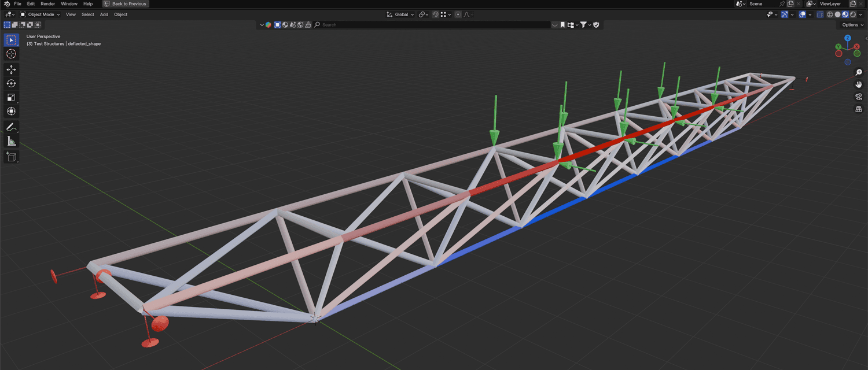Switch to camera view using the sidebar icon
This screenshot has height=370, width=868.
click(x=859, y=97)
